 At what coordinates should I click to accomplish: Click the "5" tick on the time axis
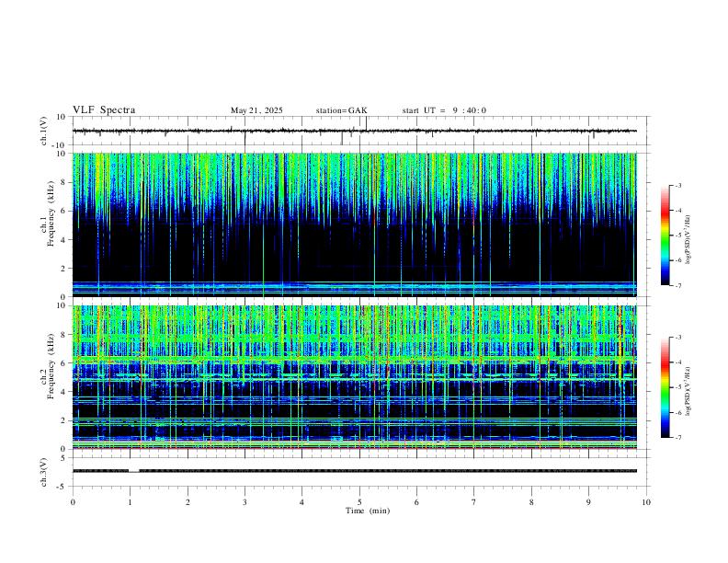pos(359,502)
